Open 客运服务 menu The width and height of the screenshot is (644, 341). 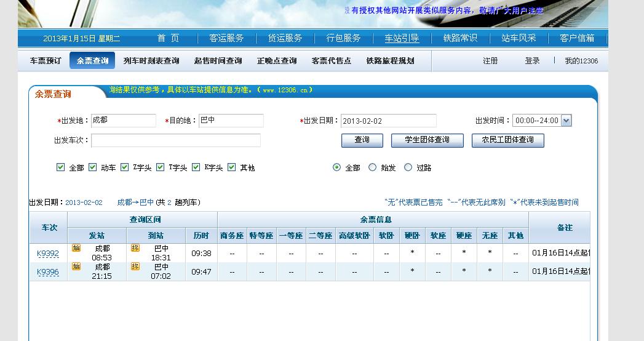tap(226, 38)
